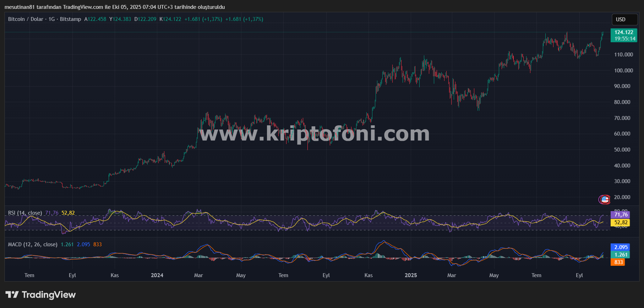Click the US flag economic event icon

(x=605, y=199)
